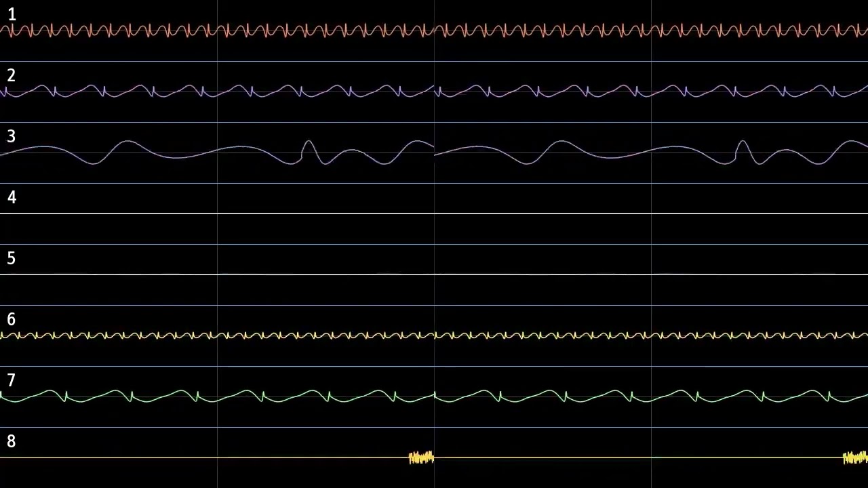
Task: Click the green waveform in channel 7
Action: point(434,396)
